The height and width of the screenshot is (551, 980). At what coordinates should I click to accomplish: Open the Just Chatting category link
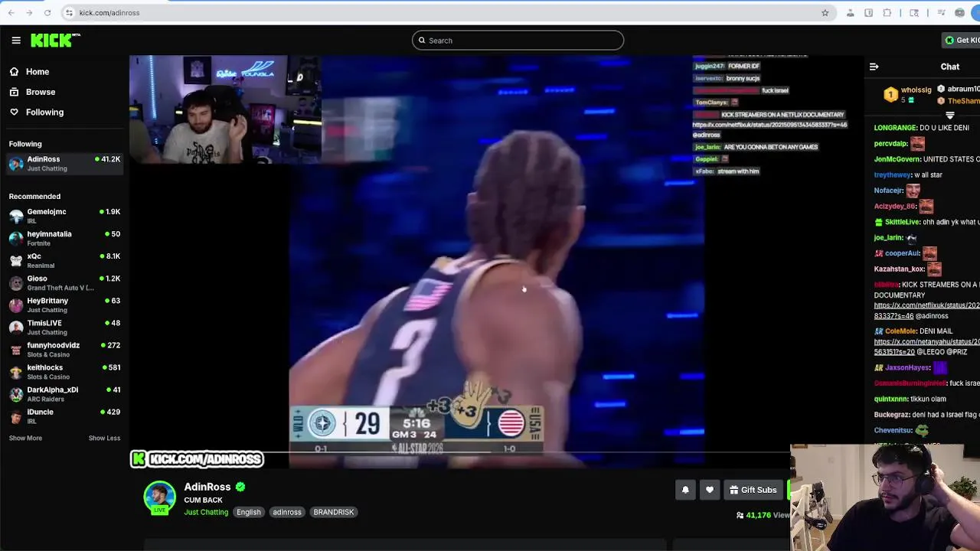206,512
